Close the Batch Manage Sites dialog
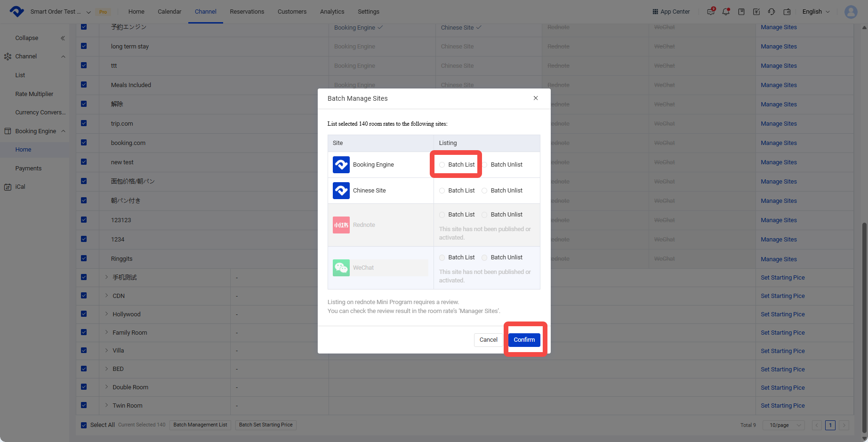Screen dimensions: 868x442 [x=536, y=98]
